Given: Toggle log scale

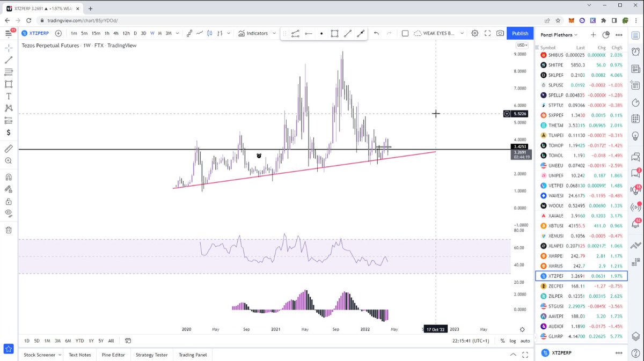Looking at the screenshot, I should coord(513,341).
